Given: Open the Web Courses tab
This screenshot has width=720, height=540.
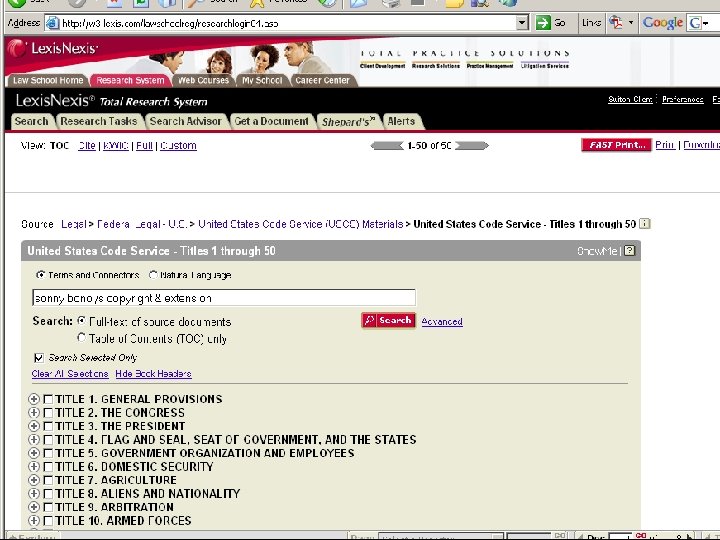Looking at the screenshot, I should click(x=203, y=80).
